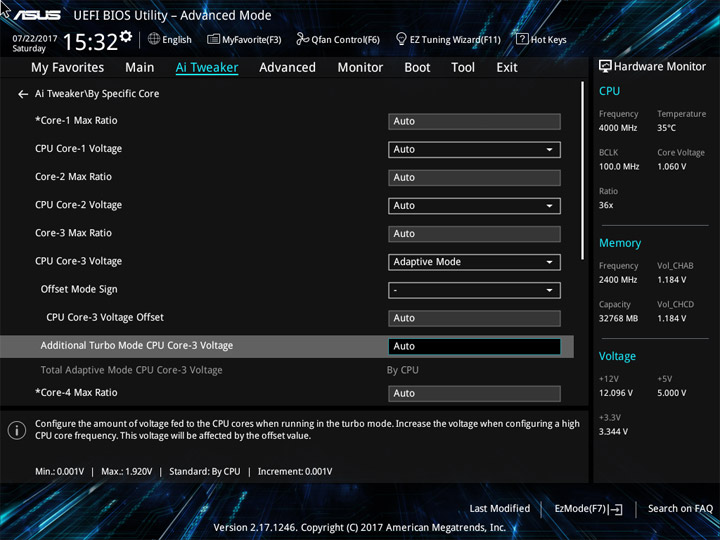This screenshot has height=540, width=720.
Task: Click Additional Turbo Mode CPU Core-3 Voltage field
Action: (474, 347)
